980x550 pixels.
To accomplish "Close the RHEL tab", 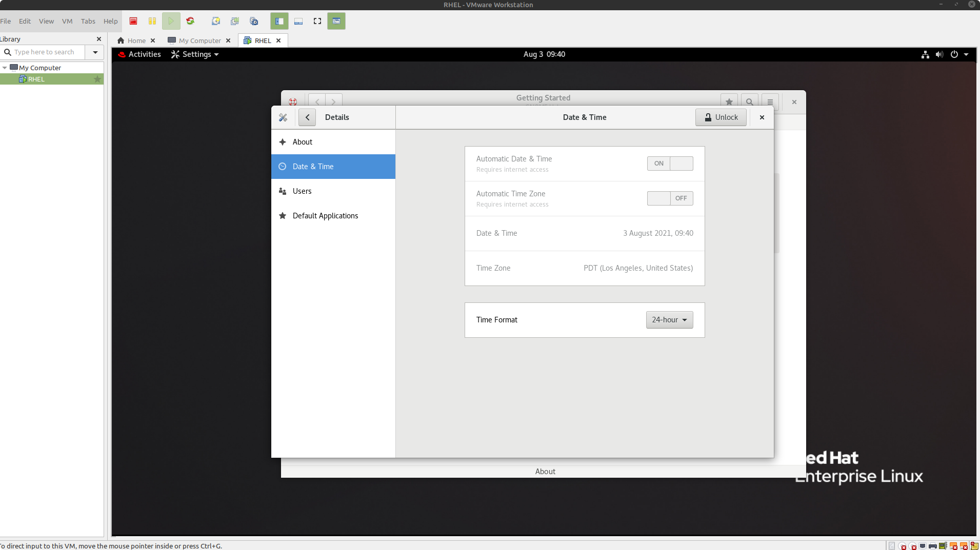I will (x=278, y=40).
